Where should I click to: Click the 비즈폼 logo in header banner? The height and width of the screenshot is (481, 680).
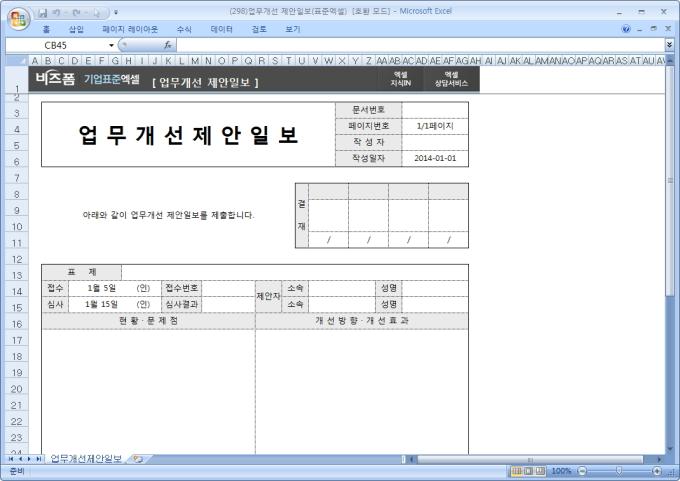pyautogui.click(x=55, y=79)
